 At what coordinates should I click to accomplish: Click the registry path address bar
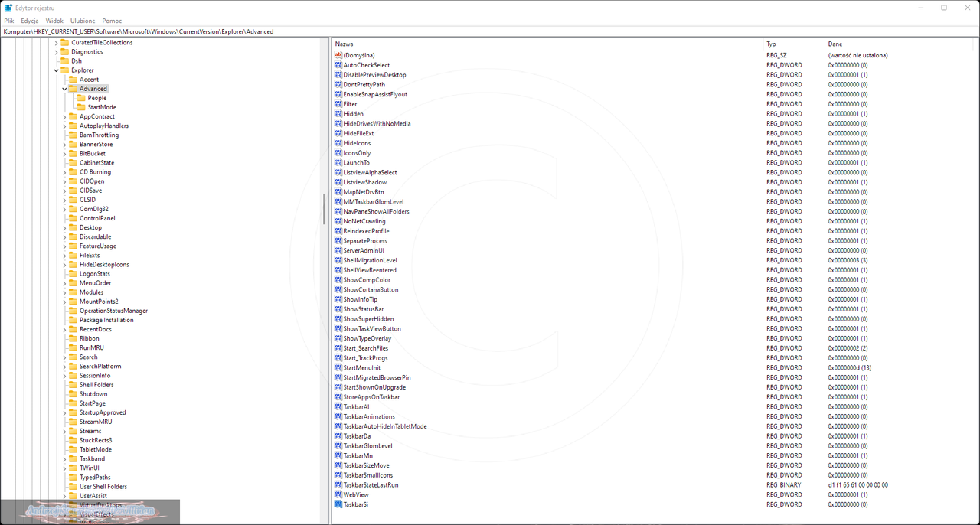click(x=490, y=31)
